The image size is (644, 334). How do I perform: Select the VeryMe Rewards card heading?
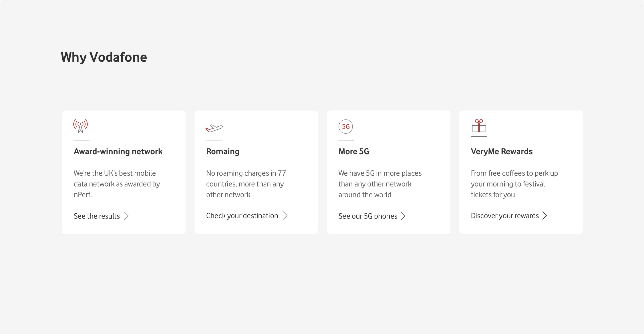[502, 151]
